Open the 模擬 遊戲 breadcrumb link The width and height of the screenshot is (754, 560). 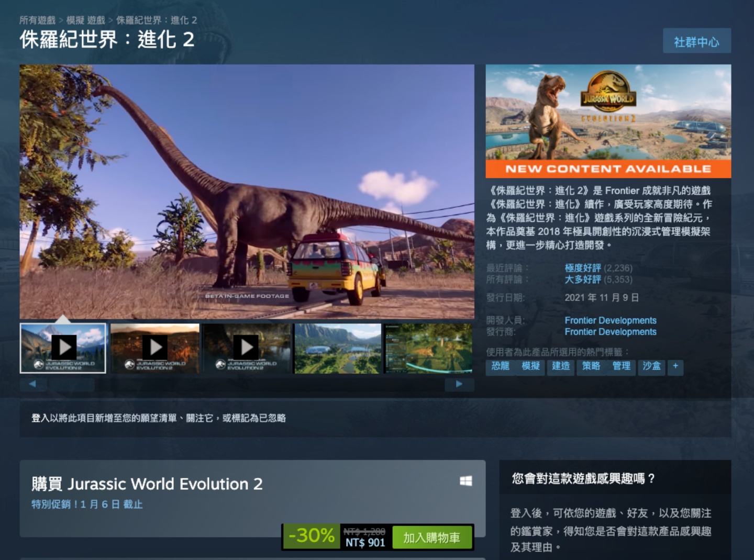[86, 20]
